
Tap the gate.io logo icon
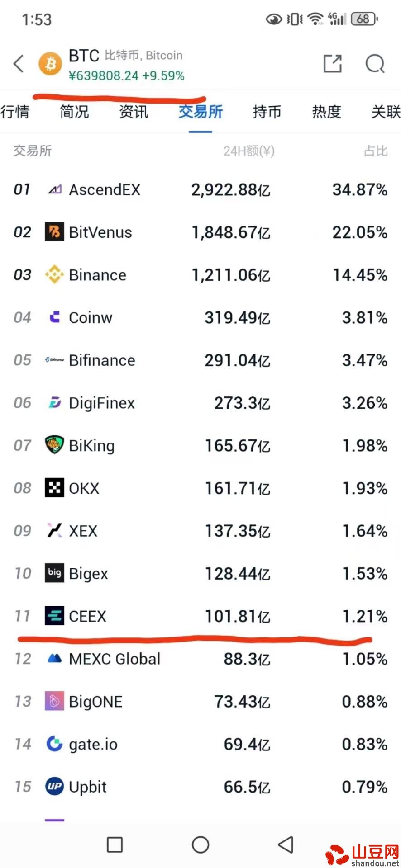(x=54, y=744)
